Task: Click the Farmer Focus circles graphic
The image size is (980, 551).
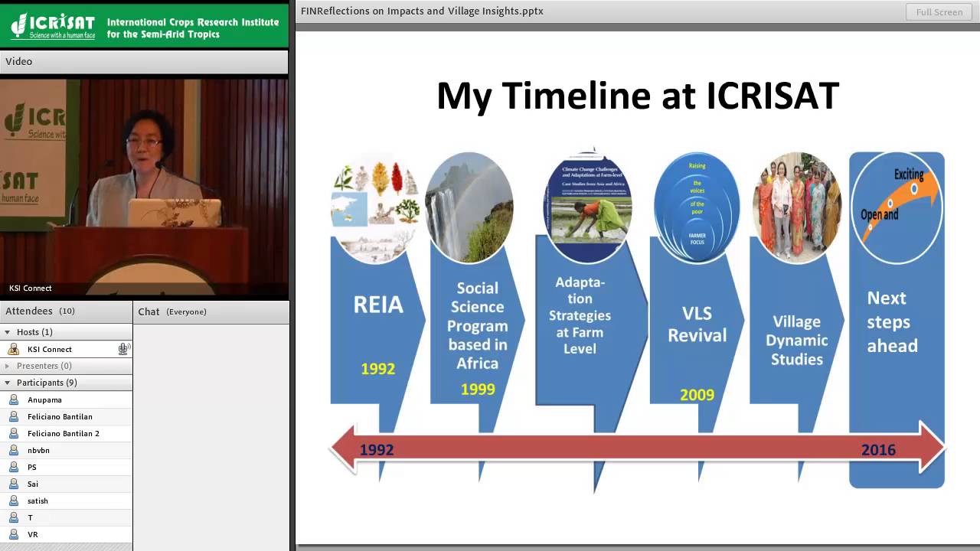Action: 697,207
